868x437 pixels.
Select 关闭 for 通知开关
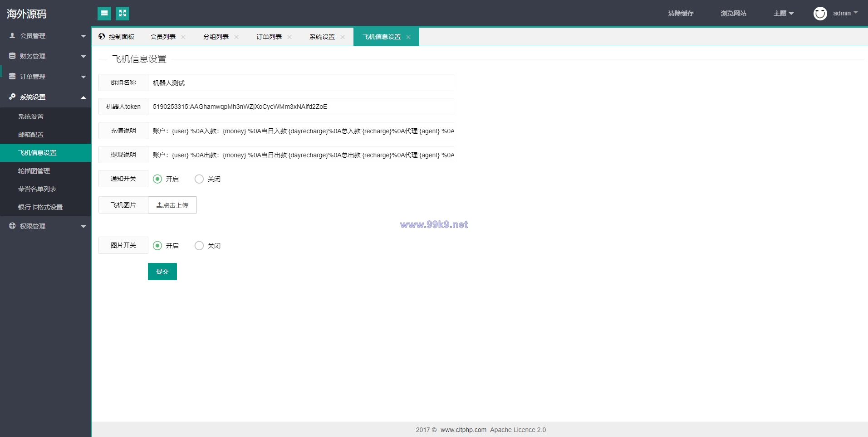[x=199, y=179]
